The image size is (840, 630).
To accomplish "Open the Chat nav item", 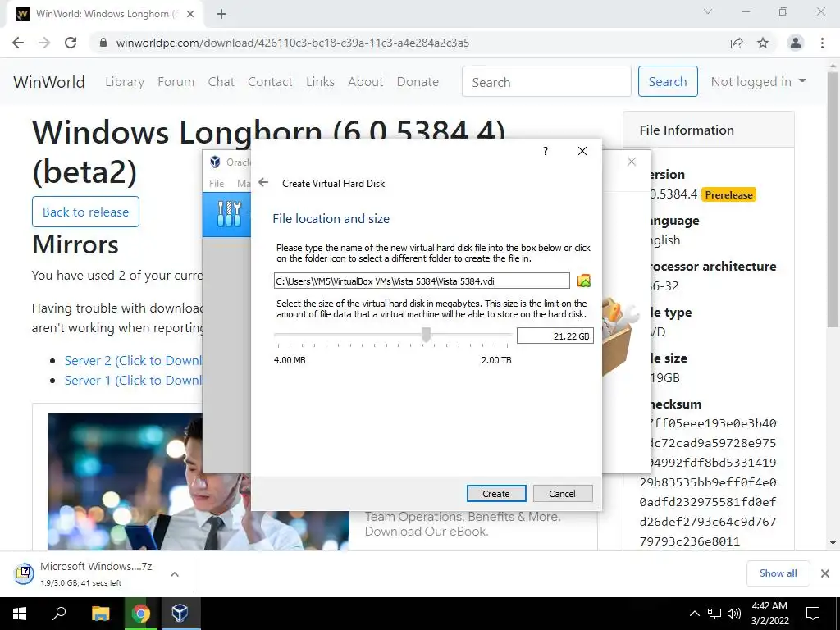I will tap(221, 81).
